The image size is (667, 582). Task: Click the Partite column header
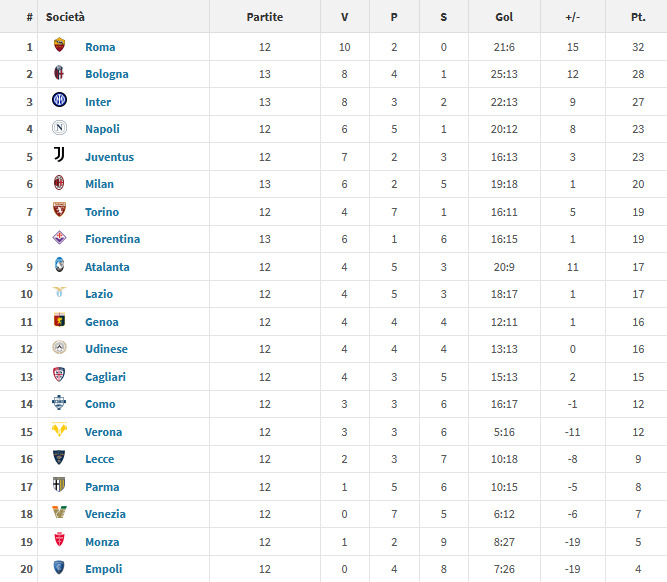[265, 17]
